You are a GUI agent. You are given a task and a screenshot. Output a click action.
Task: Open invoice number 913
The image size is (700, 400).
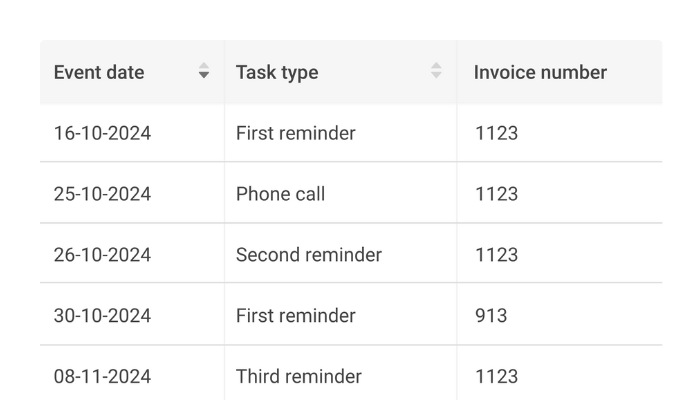[491, 316]
